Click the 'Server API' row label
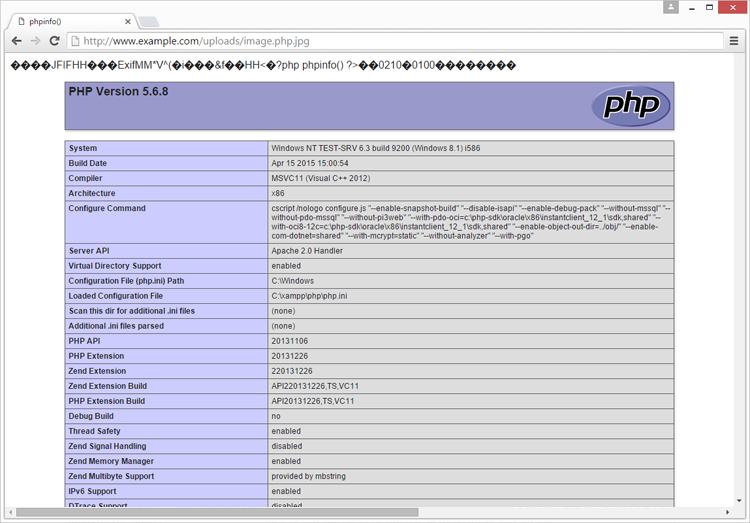The image size is (750, 523). coord(89,251)
